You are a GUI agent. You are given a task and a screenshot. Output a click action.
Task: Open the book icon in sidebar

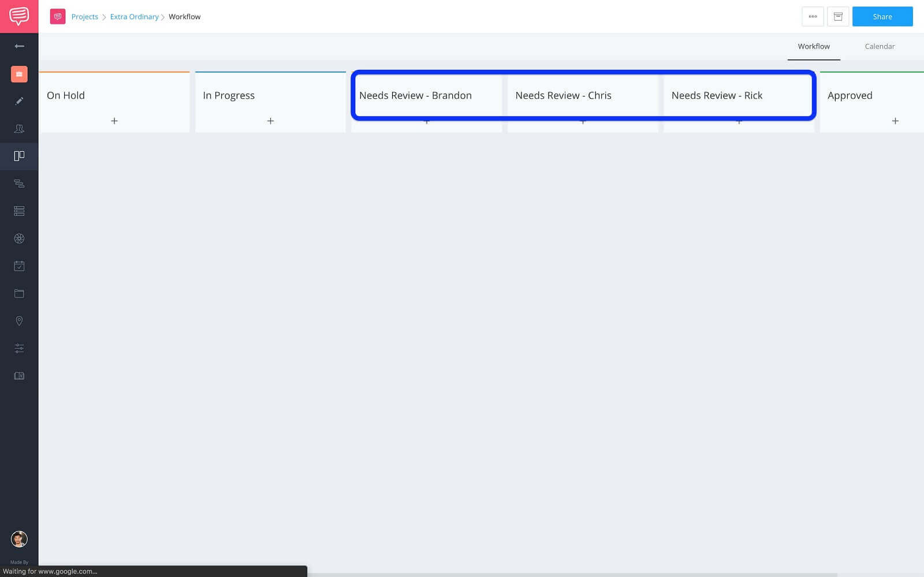[x=19, y=376]
